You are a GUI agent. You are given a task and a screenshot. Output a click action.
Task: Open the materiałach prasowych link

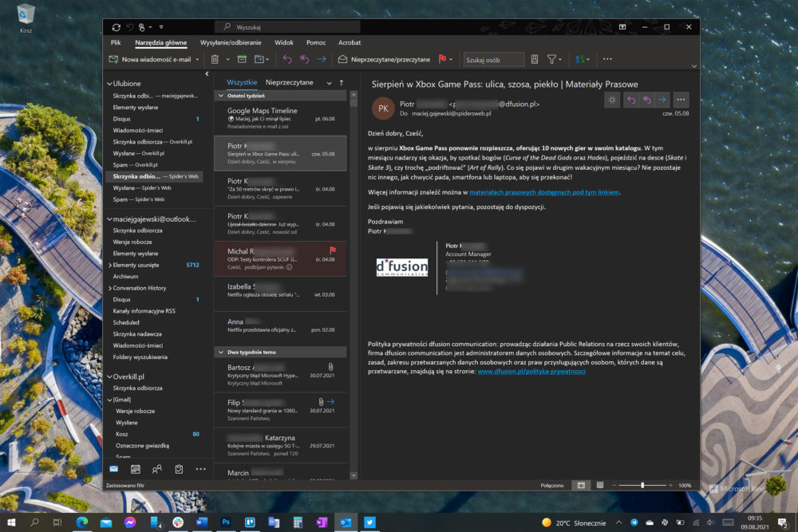[544, 192]
